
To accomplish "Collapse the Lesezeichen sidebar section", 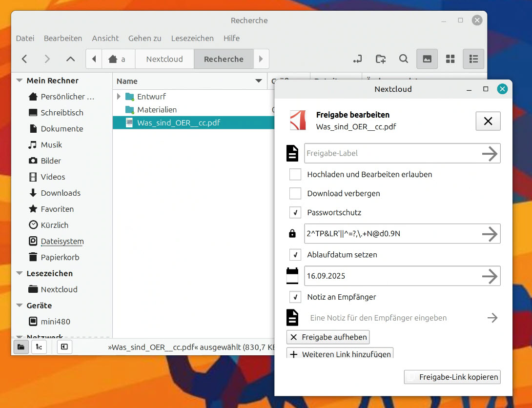I will pos(20,273).
